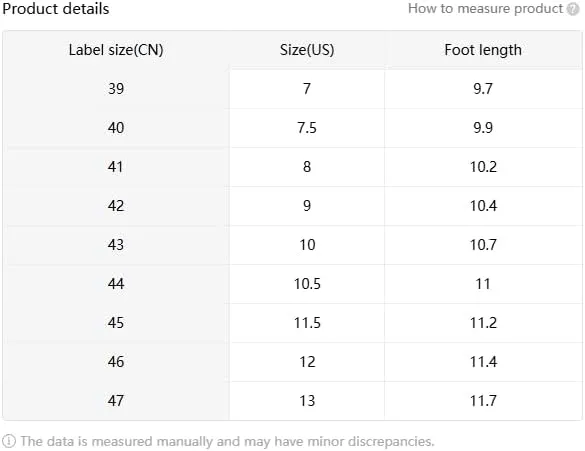585x451 pixels.
Task: Click label size 42 cell
Action: click(x=116, y=206)
